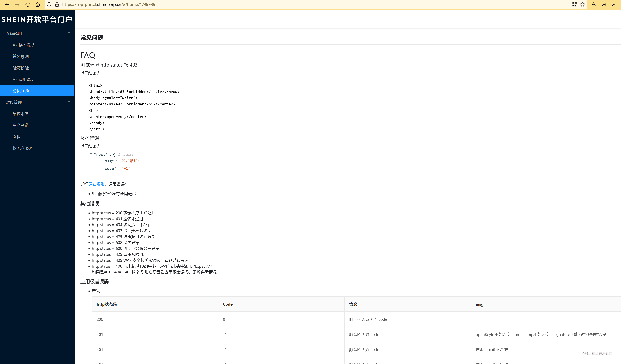The height and width of the screenshot is (364, 621).
Task: Follow the 签名规则 hyperlink in text
Action: click(96, 184)
